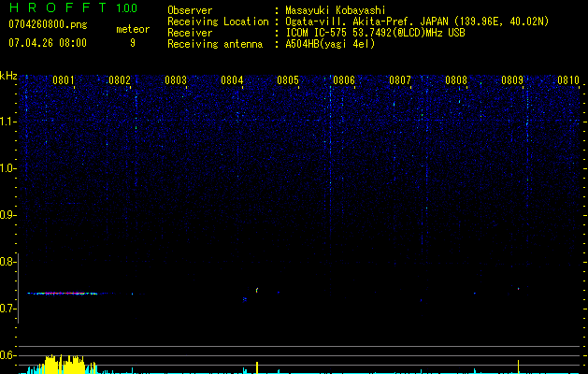Click the meteor count value 9
The width and height of the screenshot is (588, 374).
pos(133,43)
